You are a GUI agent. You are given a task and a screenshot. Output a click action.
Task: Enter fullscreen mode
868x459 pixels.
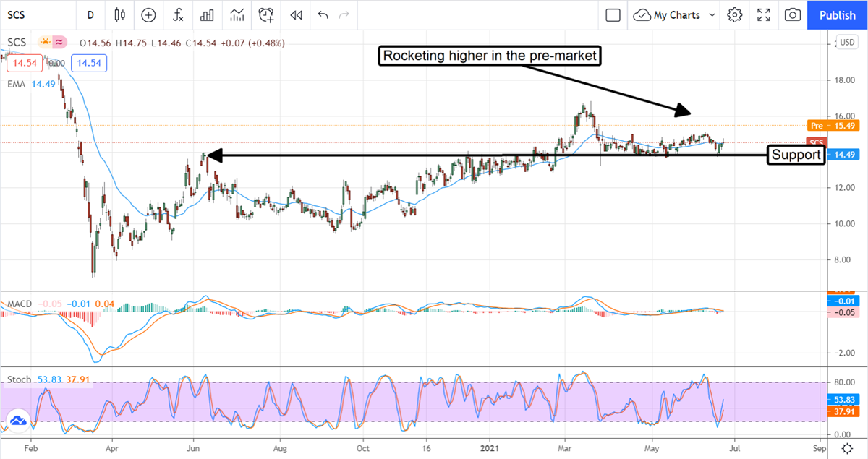click(x=764, y=14)
